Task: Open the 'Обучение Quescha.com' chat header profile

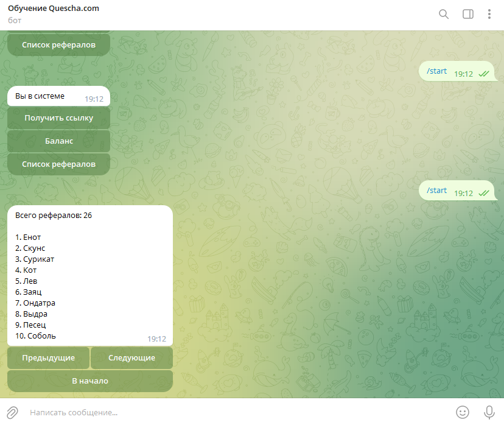Action: coord(54,9)
